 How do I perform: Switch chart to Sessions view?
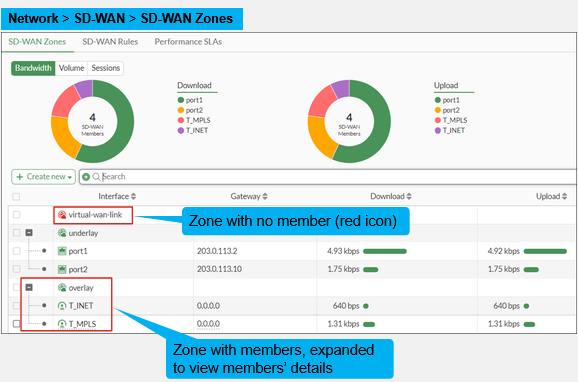(x=106, y=68)
